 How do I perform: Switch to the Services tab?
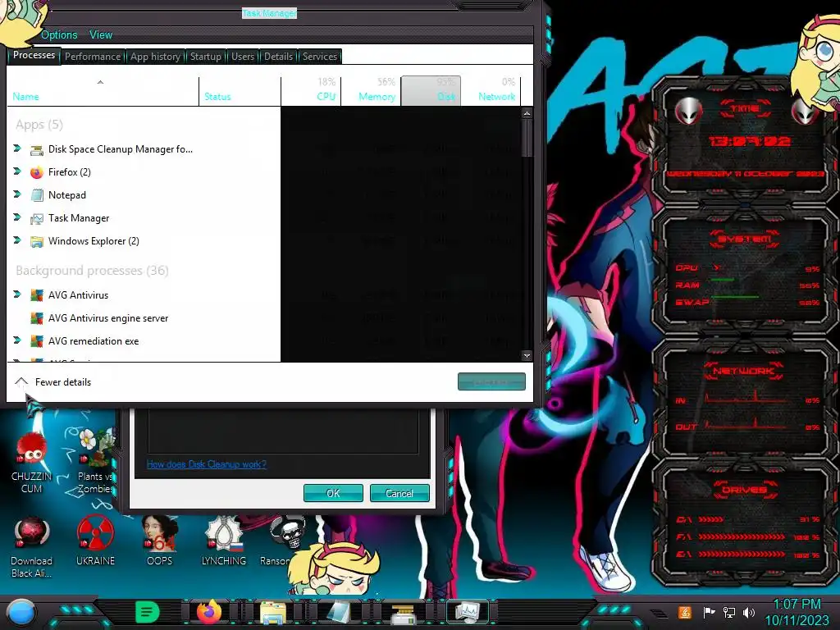pos(320,57)
